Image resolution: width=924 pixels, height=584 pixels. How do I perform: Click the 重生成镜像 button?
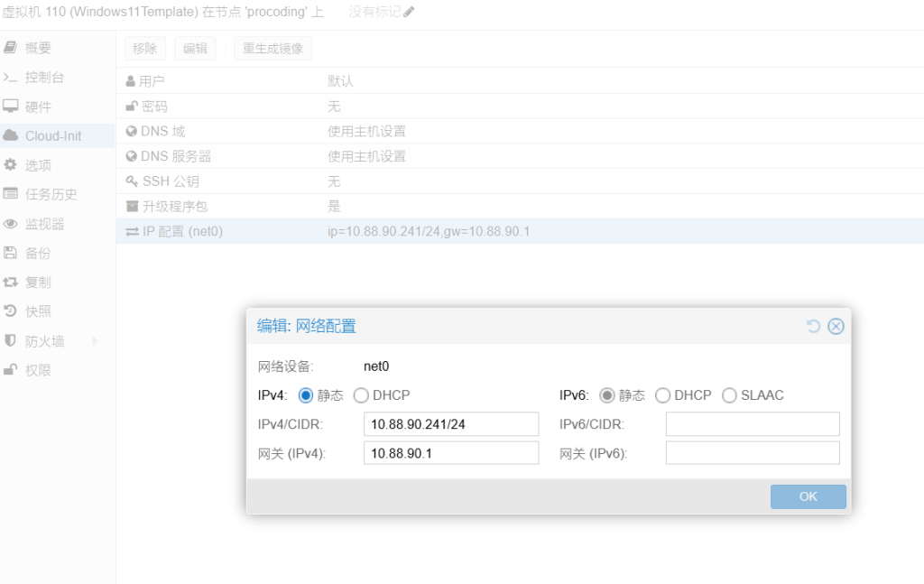(273, 49)
